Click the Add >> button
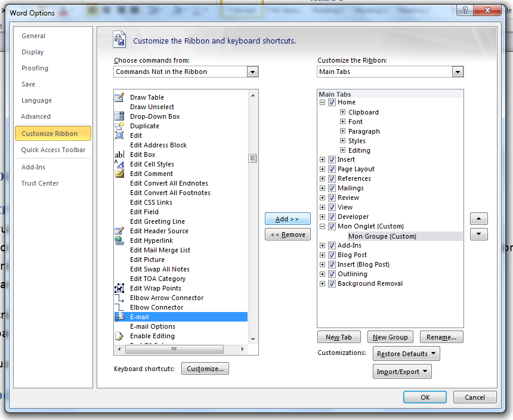This screenshot has width=513, height=420. (x=288, y=219)
